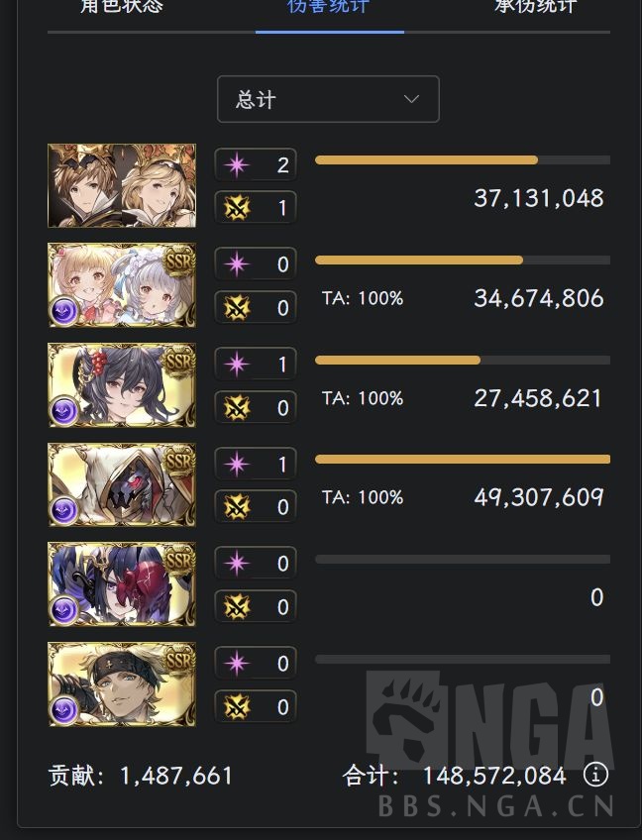Click the purple element icon on the hooded character portrait
642x840 pixels.
[x=64, y=510]
